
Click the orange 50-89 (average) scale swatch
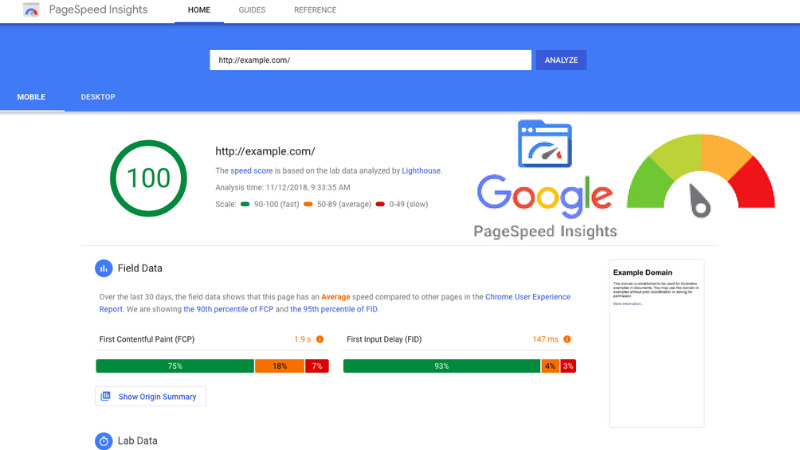pos(308,204)
